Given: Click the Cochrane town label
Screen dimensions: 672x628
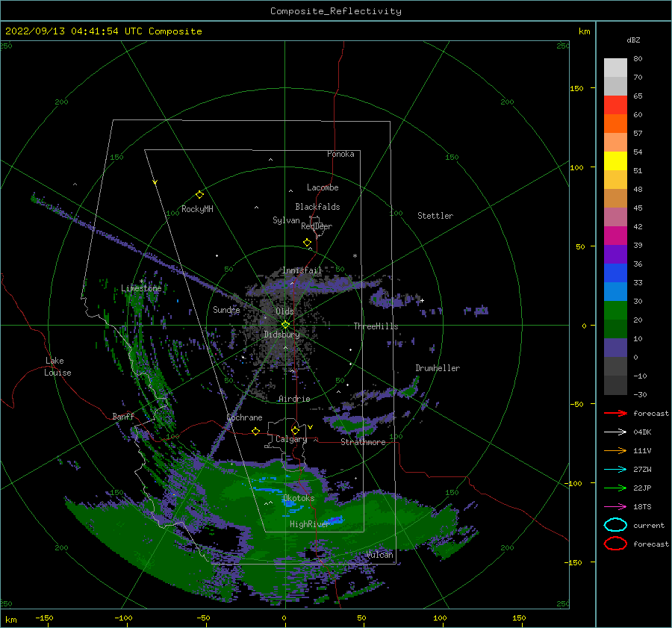Looking at the screenshot, I should (244, 417).
